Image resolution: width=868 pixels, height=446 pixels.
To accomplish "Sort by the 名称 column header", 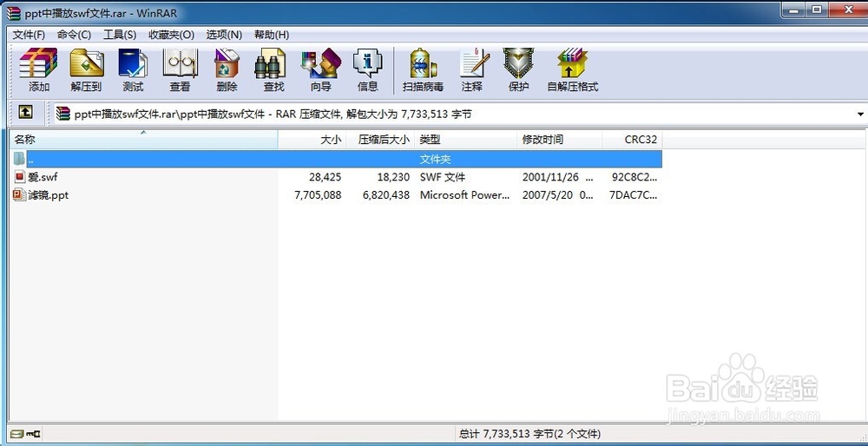I will 143,140.
